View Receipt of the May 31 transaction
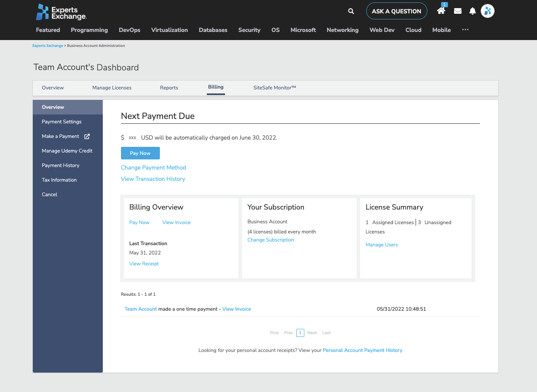 coord(144,263)
